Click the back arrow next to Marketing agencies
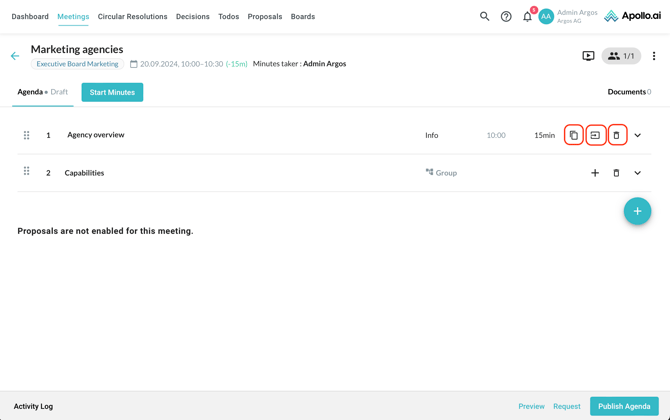 pyautogui.click(x=15, y=56)
